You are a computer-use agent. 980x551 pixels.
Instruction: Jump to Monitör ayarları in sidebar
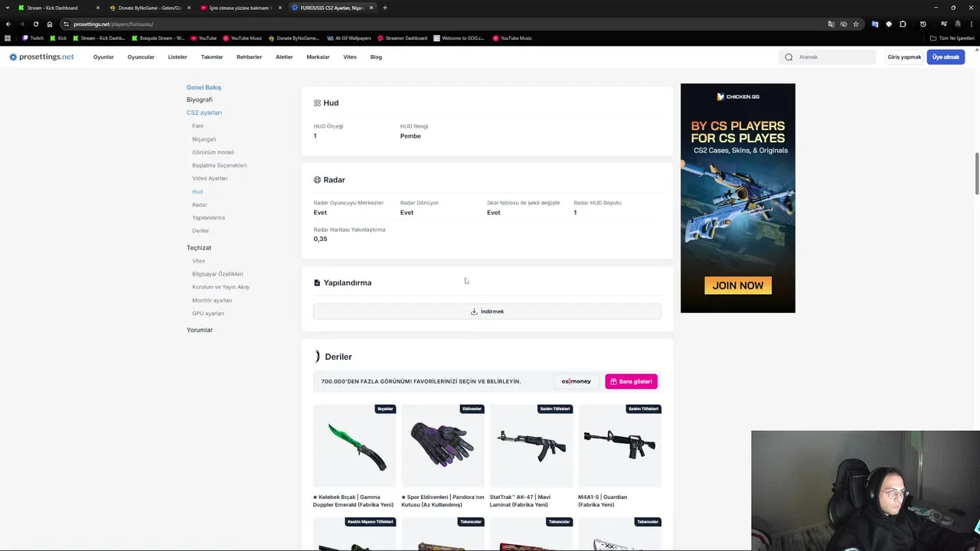212,301
